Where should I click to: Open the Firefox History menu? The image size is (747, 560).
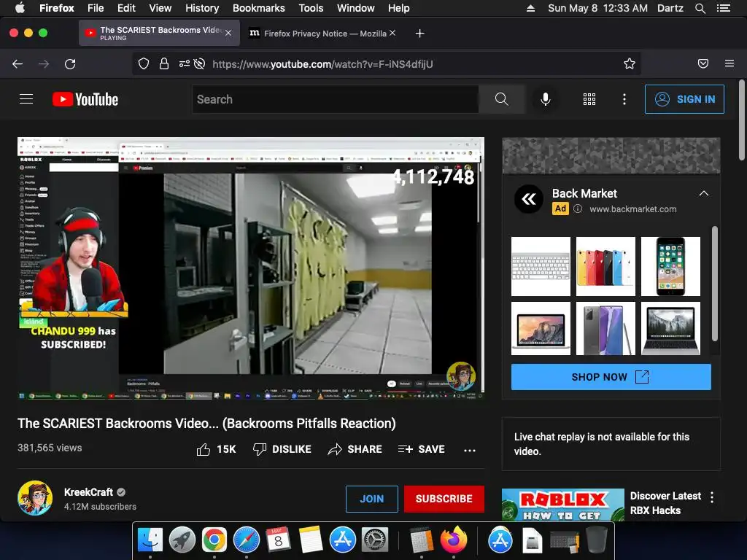(x=202, y=8)
